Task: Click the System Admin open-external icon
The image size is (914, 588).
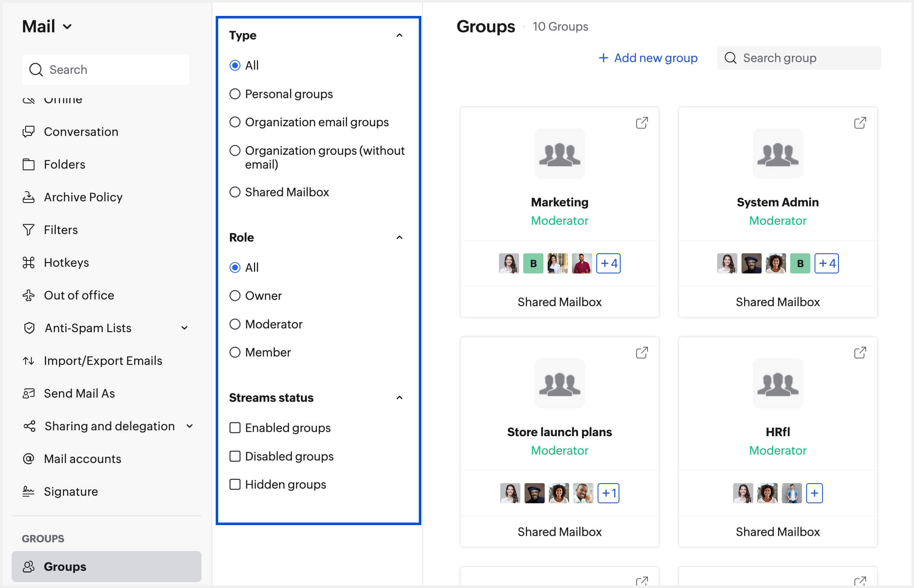Action: coord(860,123)
